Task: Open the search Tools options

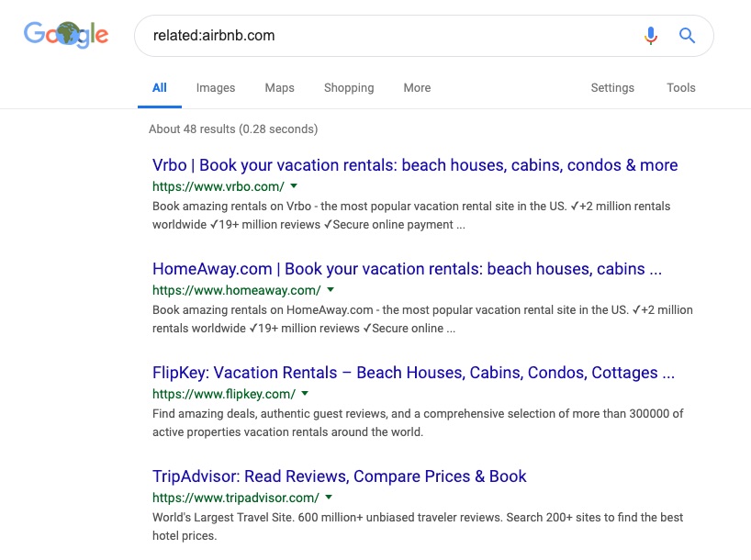Action: 681,87
